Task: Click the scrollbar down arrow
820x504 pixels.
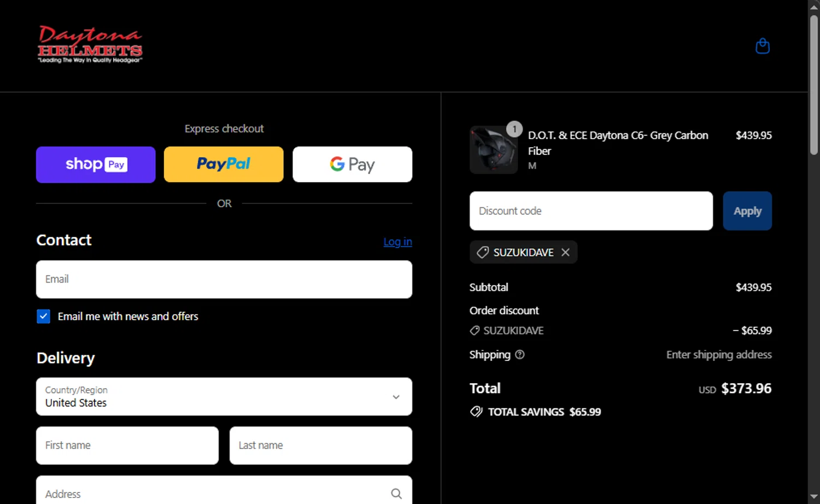Action: pyautogui.click(x=814, y=497)
